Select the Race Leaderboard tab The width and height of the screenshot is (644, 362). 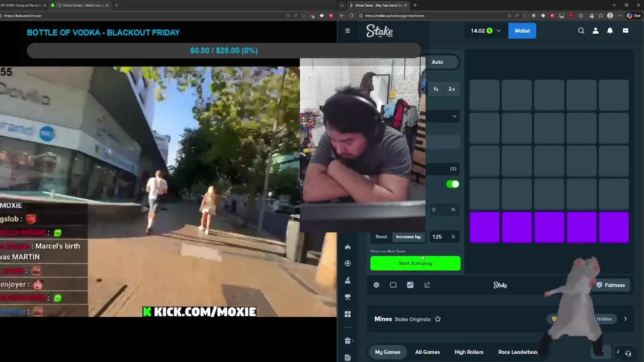[518, 352]
